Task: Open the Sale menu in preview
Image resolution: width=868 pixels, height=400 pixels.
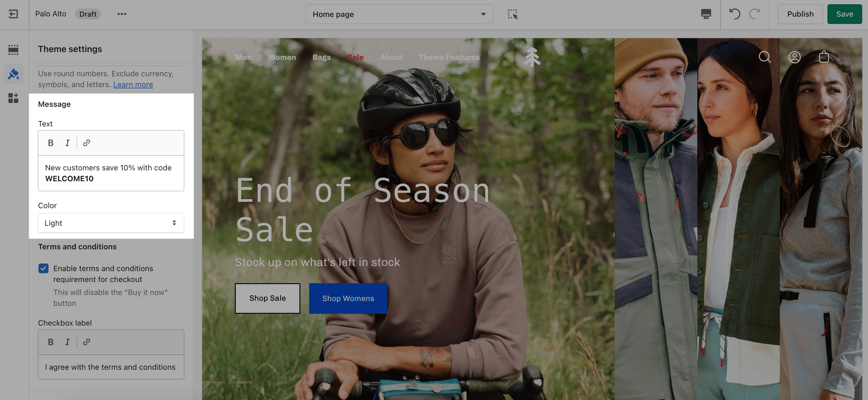Action: tap(355, 57)
